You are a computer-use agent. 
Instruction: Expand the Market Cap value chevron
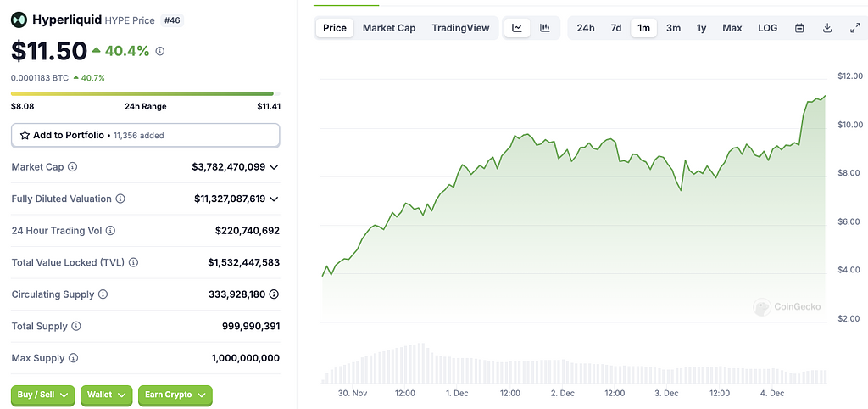click(x=274, y=167)
